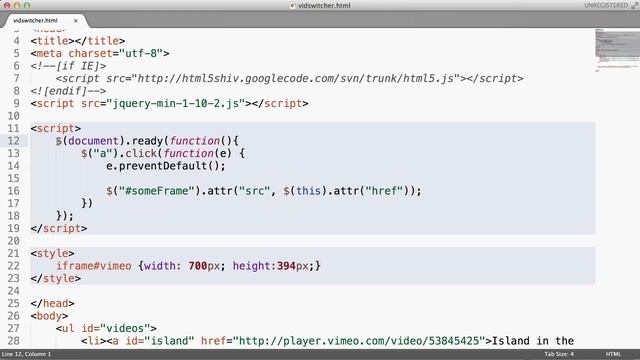The height and width of the screenshot is (360, 640).
Task: Close the vidswitcher.html tab
Action: click(x=76, y=20)
